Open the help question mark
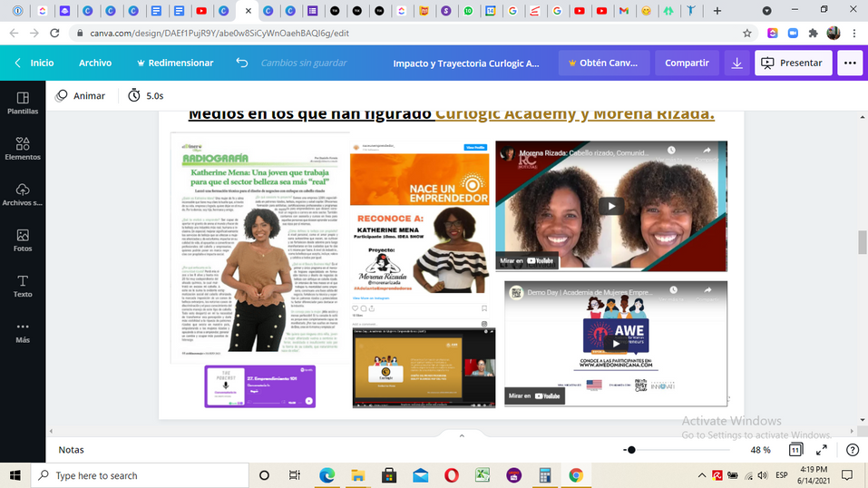Viewport: 868px width, 488px height. [853, 450]
